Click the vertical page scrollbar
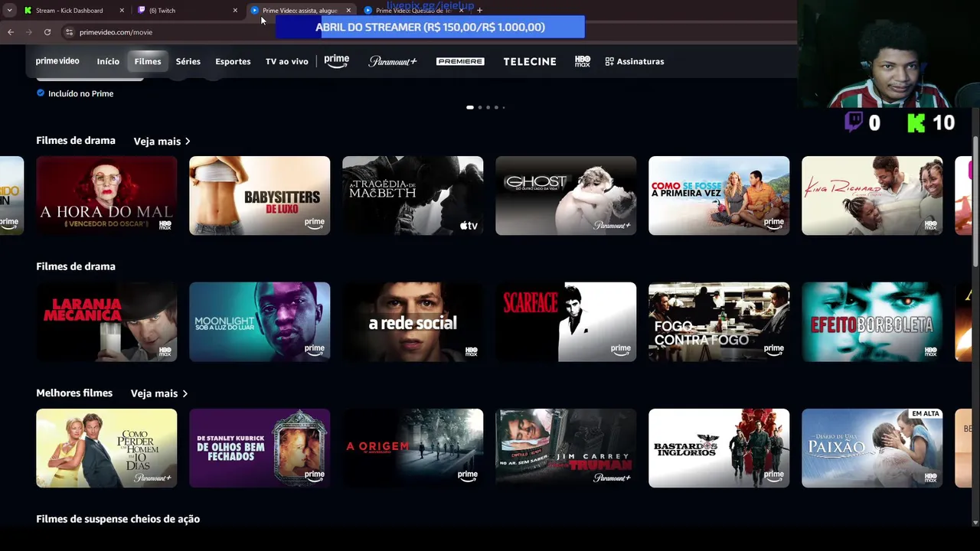 tap(975, 201)
